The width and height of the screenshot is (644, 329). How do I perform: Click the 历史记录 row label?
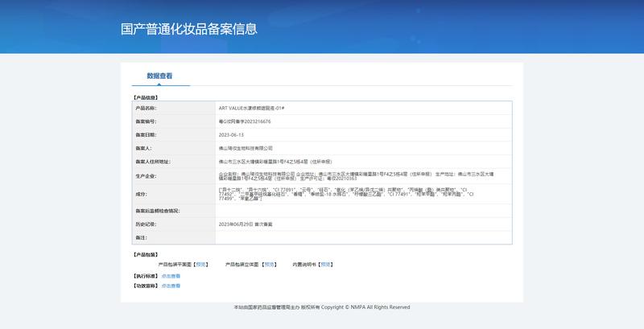(146, 224)
